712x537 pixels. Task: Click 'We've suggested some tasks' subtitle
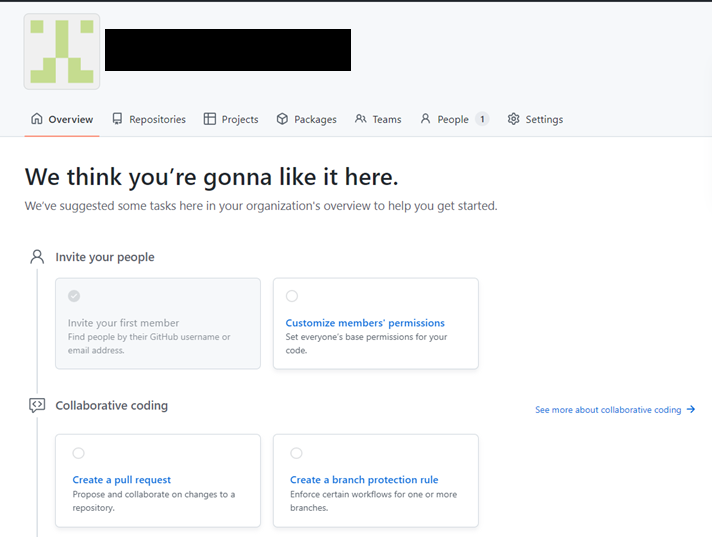coord(261,206)
